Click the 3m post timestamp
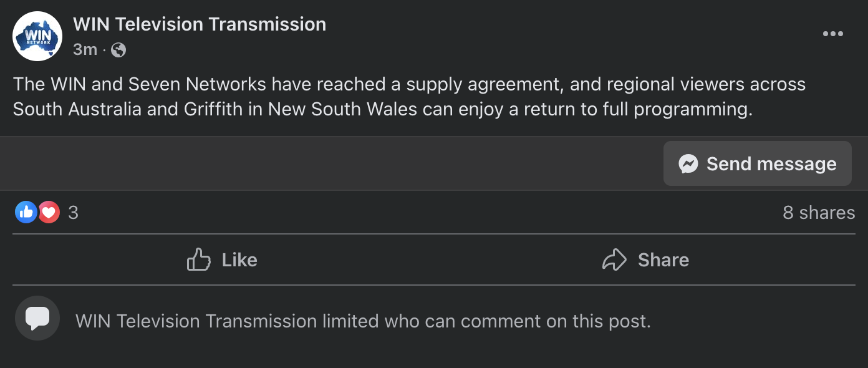The image size is (868, 368). [85, 49]
